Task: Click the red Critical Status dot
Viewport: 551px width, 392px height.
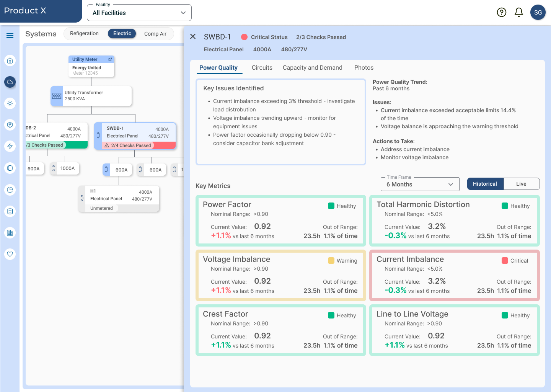Action: tap(244, 37)
